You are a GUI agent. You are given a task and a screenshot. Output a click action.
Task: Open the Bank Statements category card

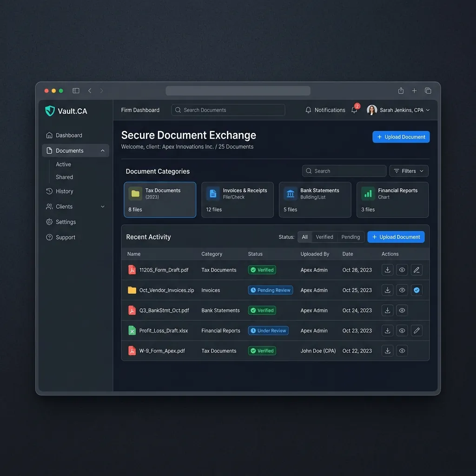[315, 200]
